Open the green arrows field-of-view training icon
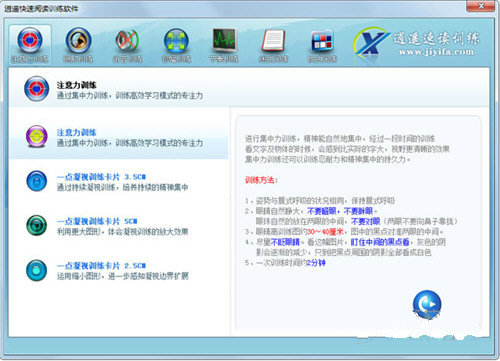 pyautogui.click(x=176, y=41)
